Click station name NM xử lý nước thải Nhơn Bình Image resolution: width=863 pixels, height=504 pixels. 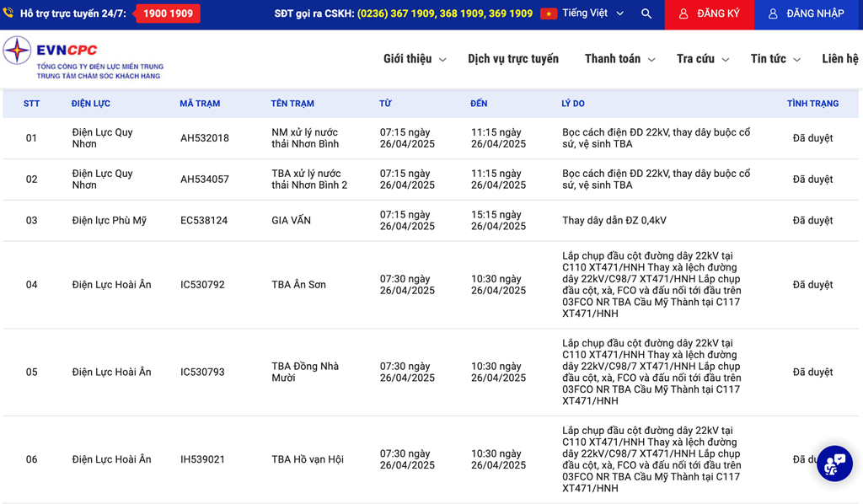click(x=305, y=138)
